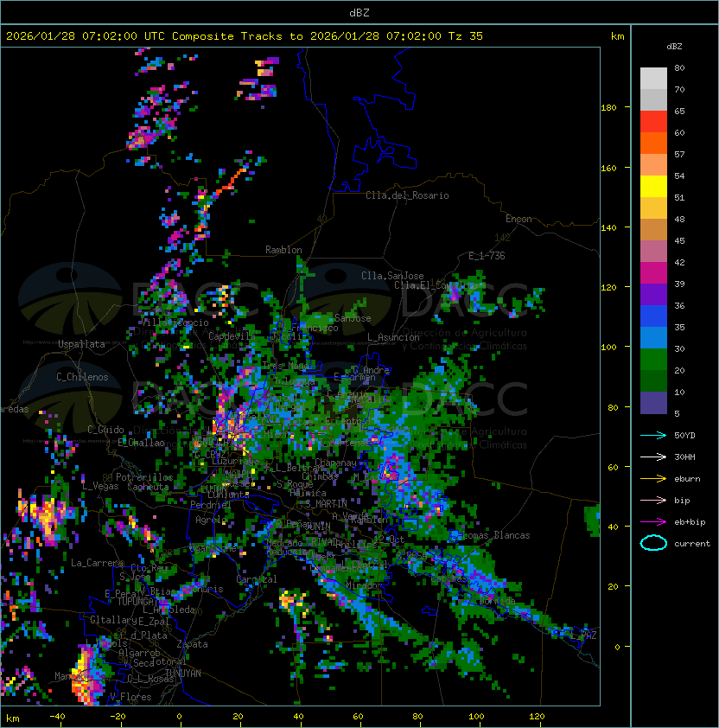The height and width of the screenshot is (728, 719).
Task: Click the 'eb+bip' legend label
Action: (690, 522)
